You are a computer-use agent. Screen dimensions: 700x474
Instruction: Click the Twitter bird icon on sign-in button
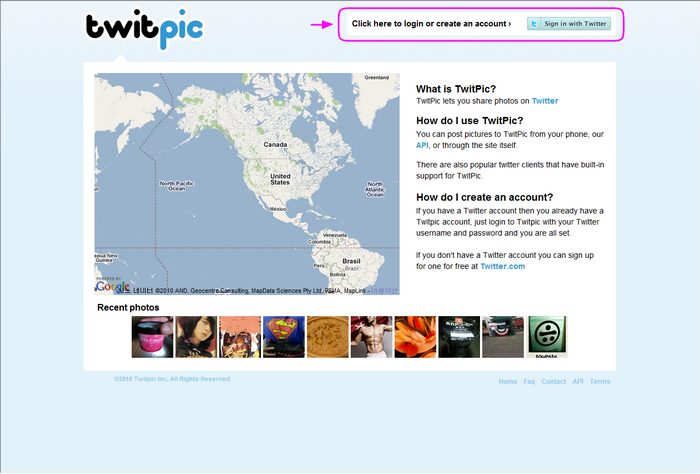[534, 24]
